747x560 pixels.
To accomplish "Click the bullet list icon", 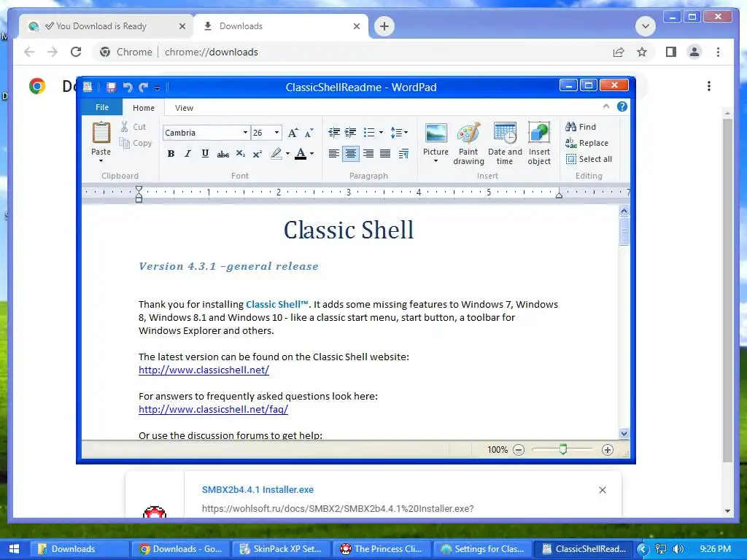I will click(368, 133).
